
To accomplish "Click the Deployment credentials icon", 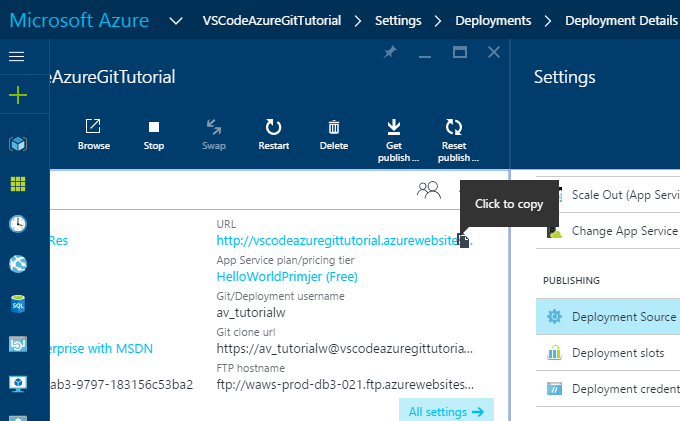I will (x=554, y=388).
